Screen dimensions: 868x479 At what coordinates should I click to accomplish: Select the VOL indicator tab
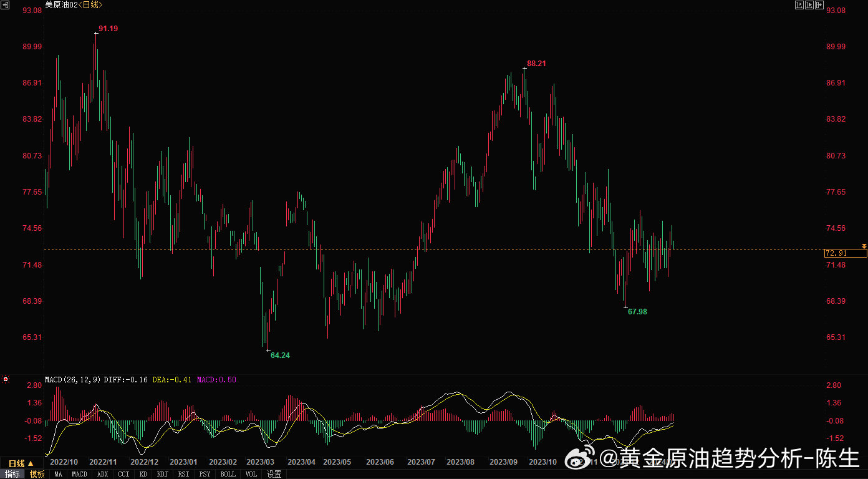pos(251,474)
